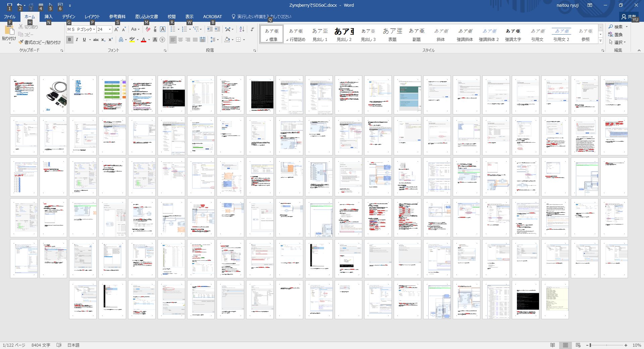This screenshot has height=349, width=644.
Task: Toggle show paragraph marks
Action: [x=252, y=30]
